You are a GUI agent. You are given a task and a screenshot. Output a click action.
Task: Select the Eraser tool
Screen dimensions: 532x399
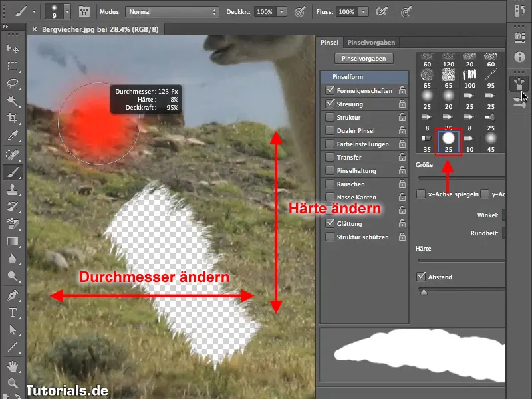[x=13, y=223]
